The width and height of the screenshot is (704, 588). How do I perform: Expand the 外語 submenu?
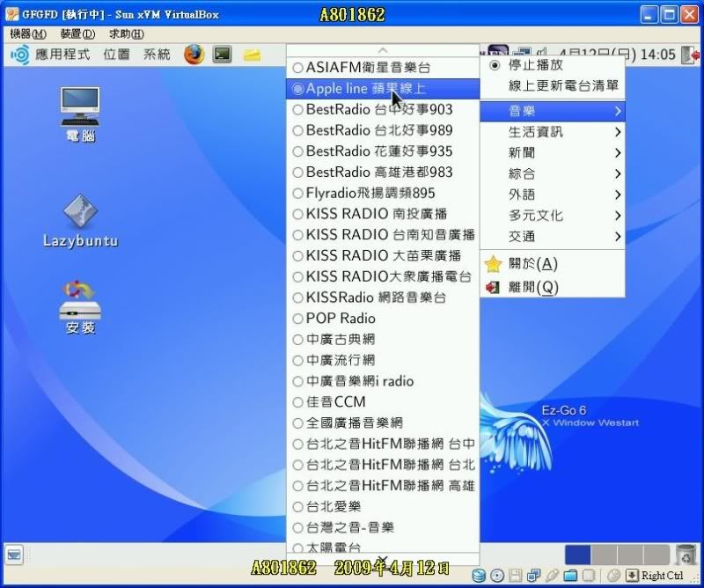tap(553, 195)
